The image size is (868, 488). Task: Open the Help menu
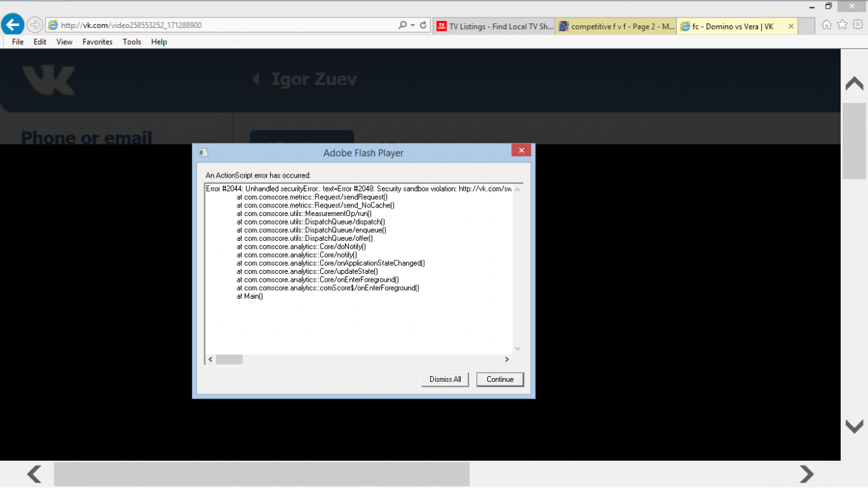[159, 42]
